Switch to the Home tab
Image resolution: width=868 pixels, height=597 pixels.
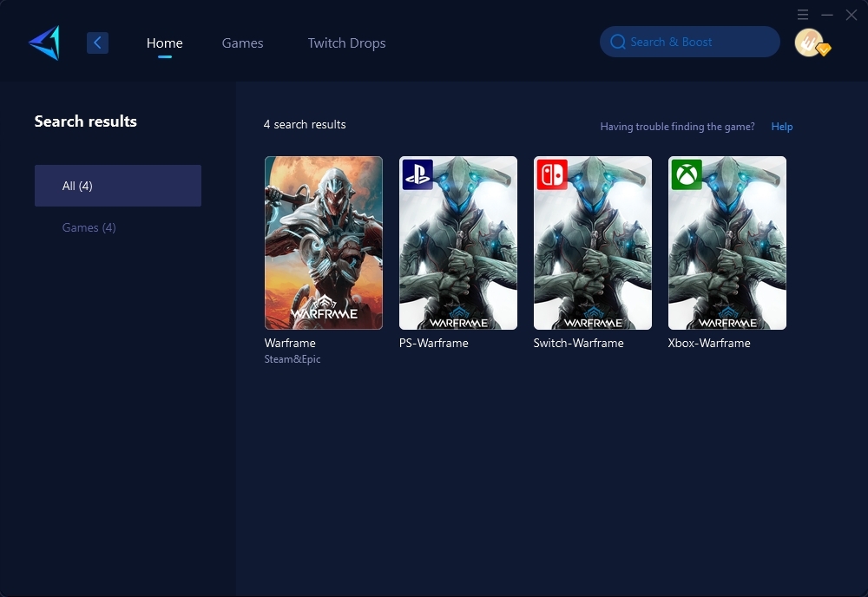164,43
